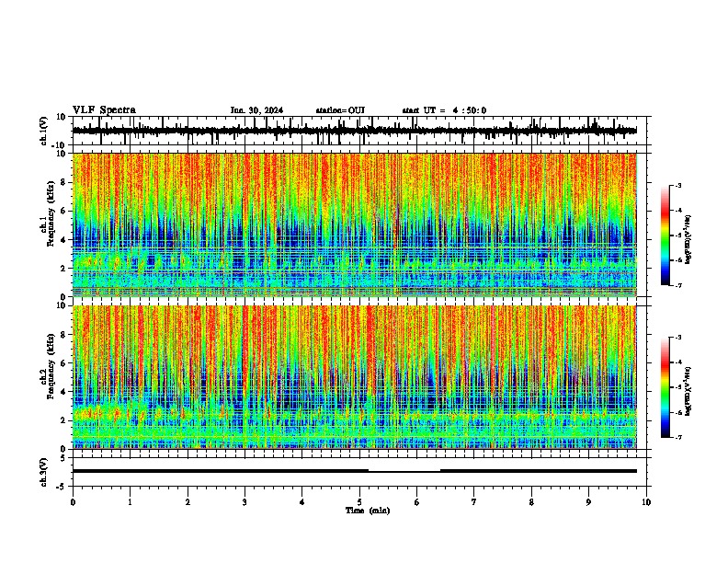
Task: Click the "4" tick on ch.1 frequency axis
Action: pyautogui.click(x=63, y=240)
